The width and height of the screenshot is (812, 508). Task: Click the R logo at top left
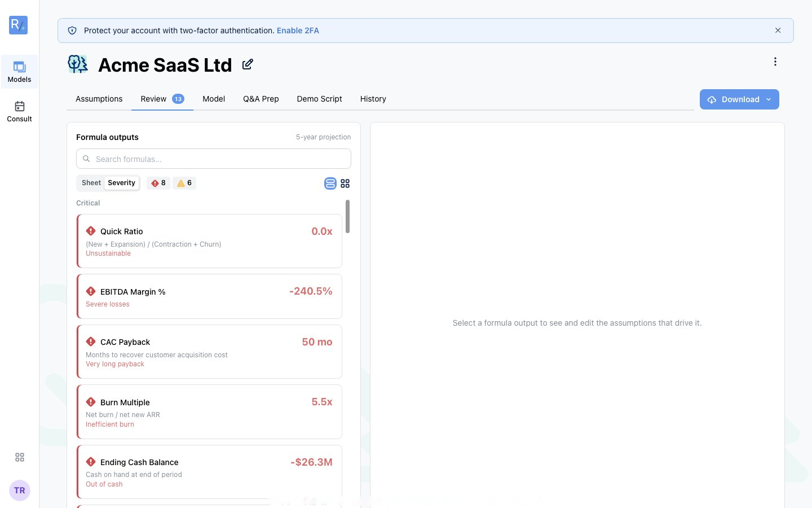click(19, 25)
